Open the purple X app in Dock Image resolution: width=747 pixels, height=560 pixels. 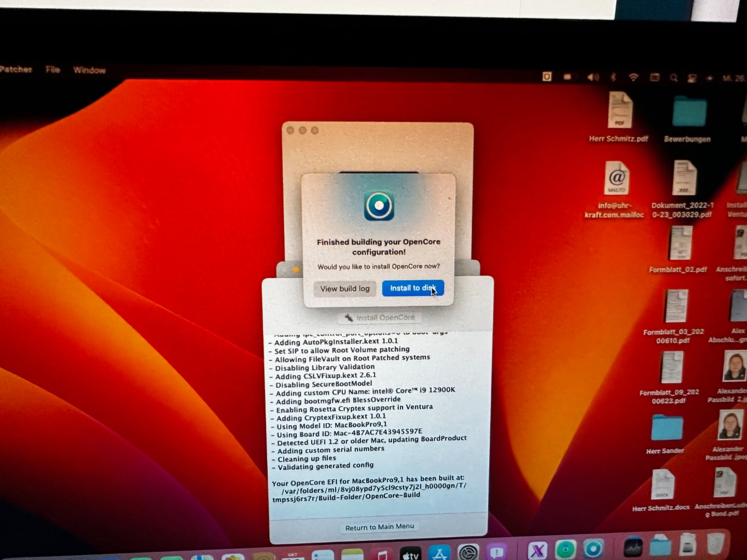(537, 550)
